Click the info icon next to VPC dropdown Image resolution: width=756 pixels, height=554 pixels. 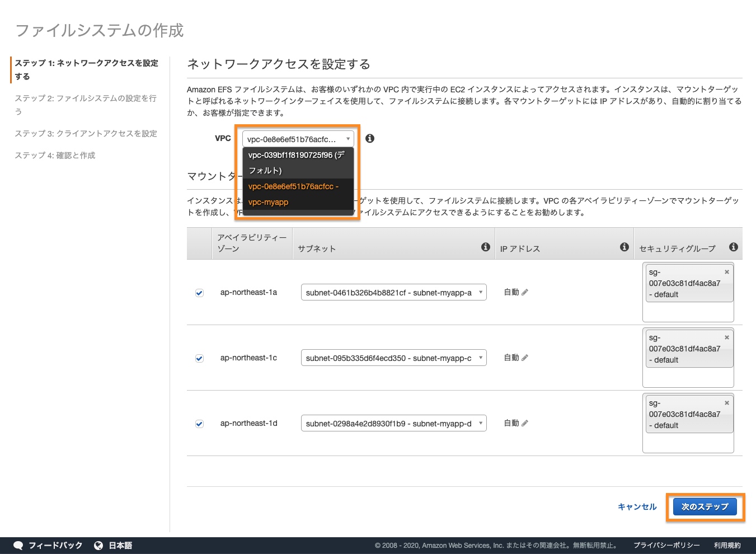[x=370, y=138]
